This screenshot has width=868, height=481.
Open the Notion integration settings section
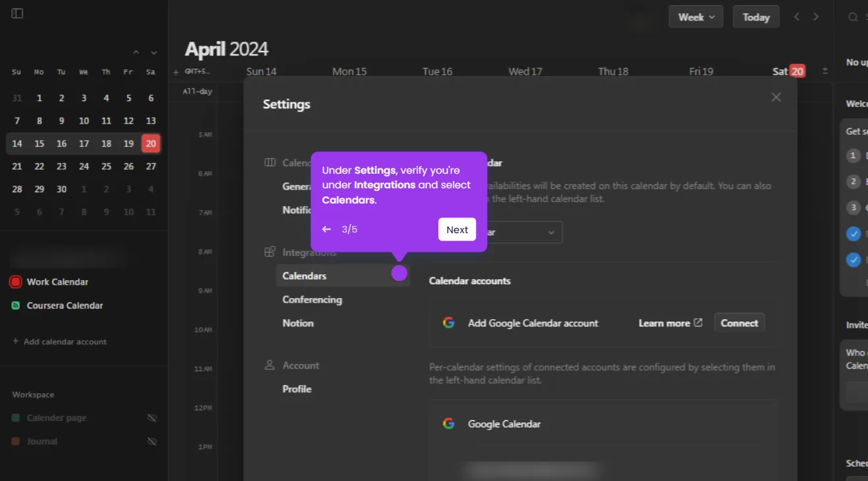pos(297,323)
